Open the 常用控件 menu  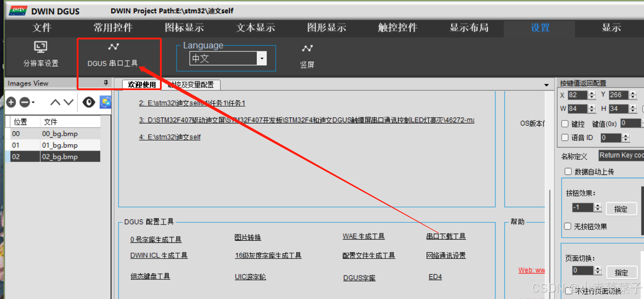(x=113, y=28)
